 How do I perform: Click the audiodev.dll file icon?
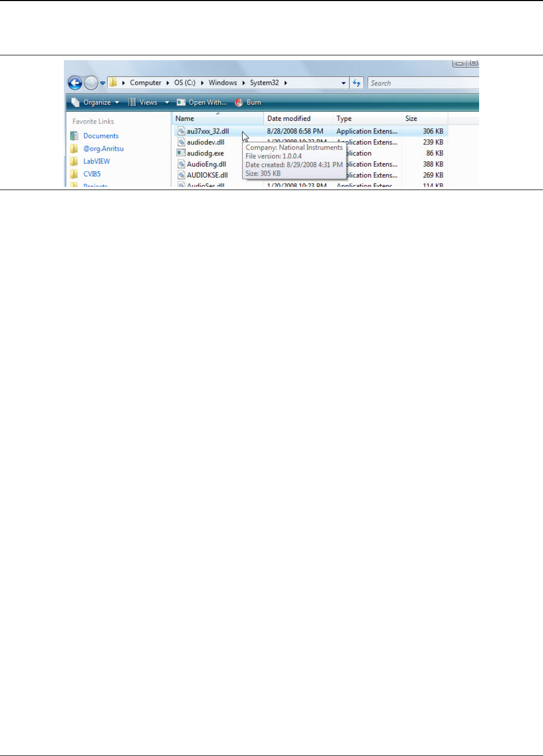181,142
